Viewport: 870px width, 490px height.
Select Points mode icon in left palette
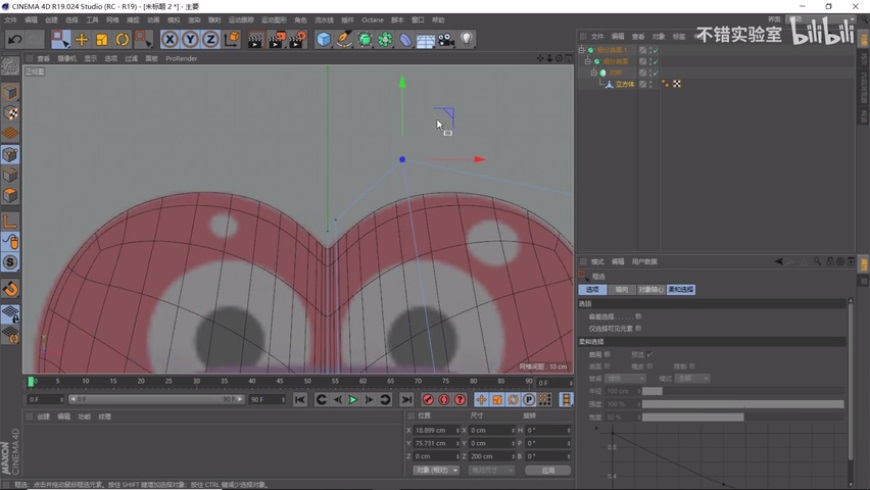point(10,154)
